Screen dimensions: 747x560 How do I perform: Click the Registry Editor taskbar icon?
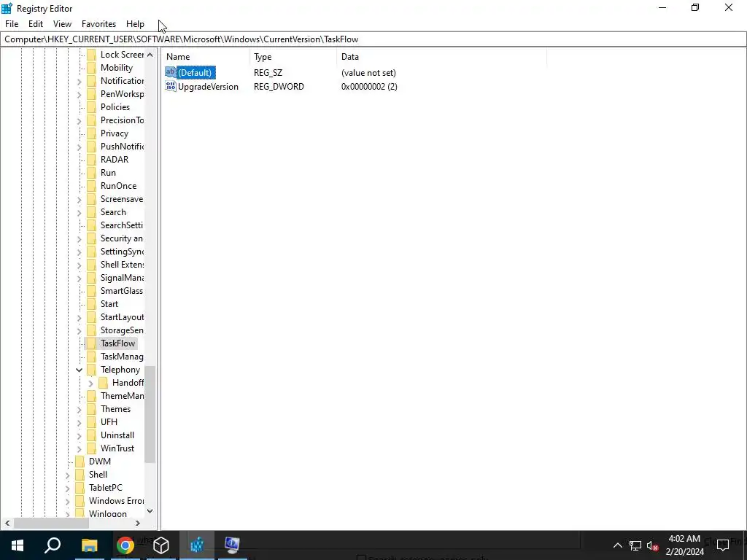click(x=197, y=545)
